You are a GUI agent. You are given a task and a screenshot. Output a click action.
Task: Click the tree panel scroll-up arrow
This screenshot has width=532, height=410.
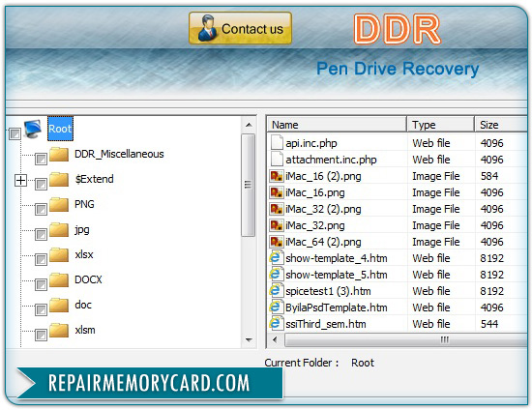[x=249, y=125]
